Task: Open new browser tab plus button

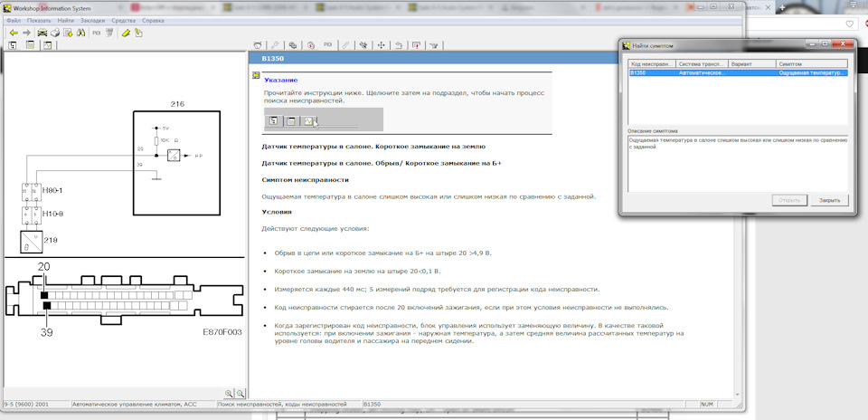Action: coord(783,7)
